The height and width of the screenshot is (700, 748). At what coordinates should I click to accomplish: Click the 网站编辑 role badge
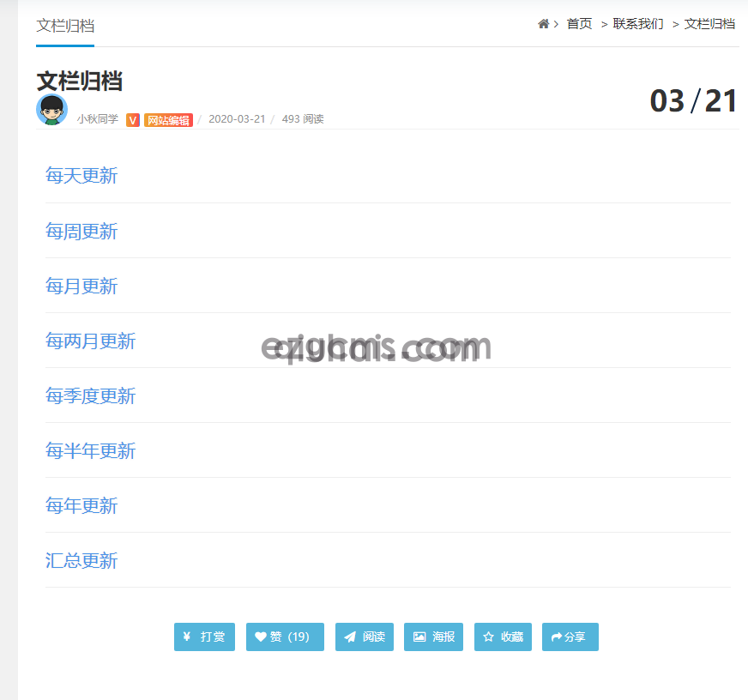[168, 120]
